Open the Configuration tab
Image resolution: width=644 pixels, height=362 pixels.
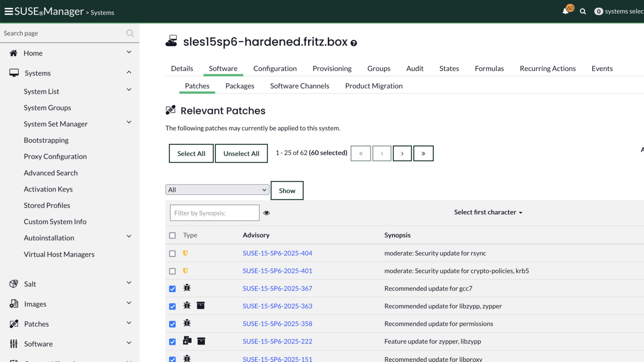[275, 68]
